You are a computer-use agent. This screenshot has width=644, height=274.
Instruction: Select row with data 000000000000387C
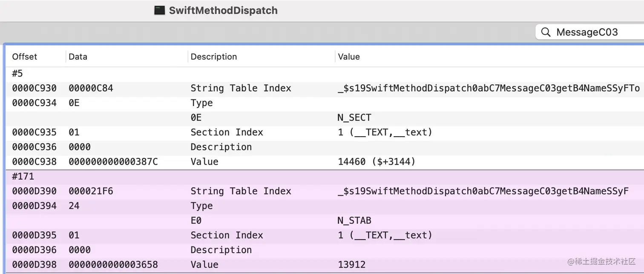113,162
